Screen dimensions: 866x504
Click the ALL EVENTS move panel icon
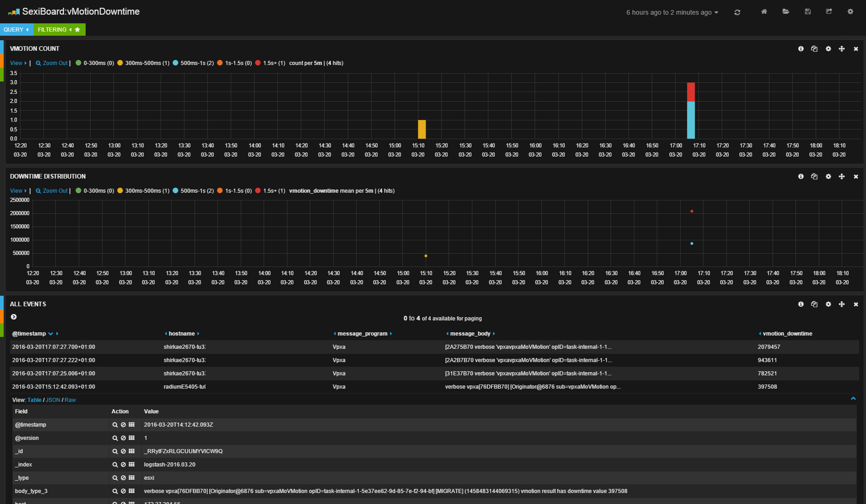coord(841,304)
